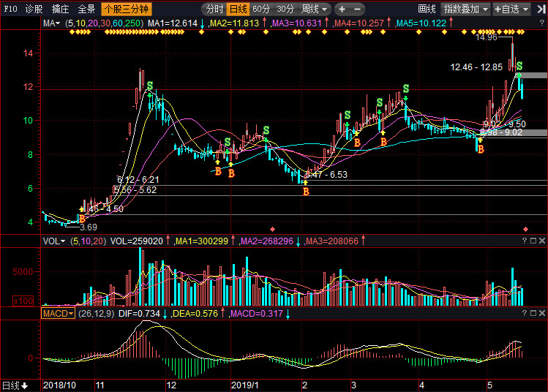The width and height of the screenshot is (548, 392).
Task: Click the help question mark in VOL panel
Action: point(525,241)
